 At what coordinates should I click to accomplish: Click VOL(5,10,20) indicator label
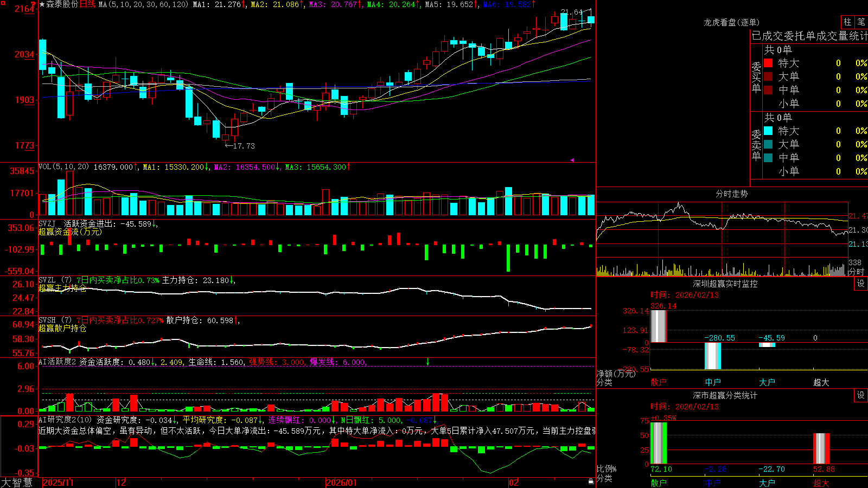(63, 166)
